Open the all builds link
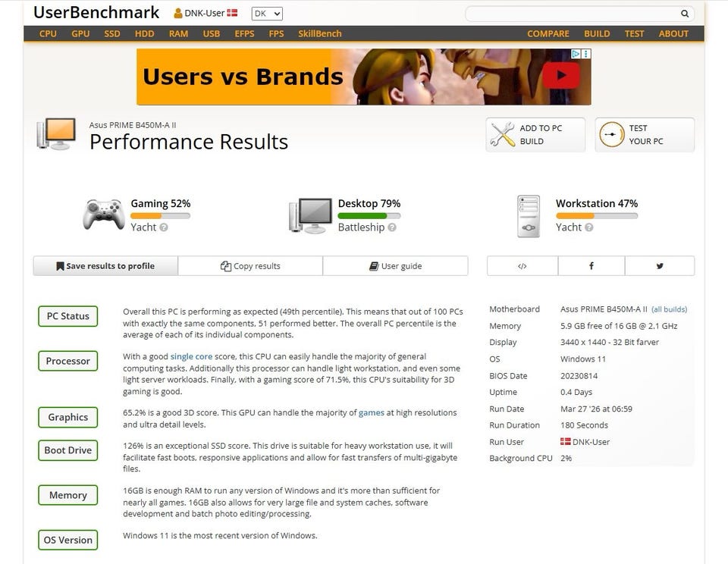This screenshot has height=564, width=728. pos(669,309)
